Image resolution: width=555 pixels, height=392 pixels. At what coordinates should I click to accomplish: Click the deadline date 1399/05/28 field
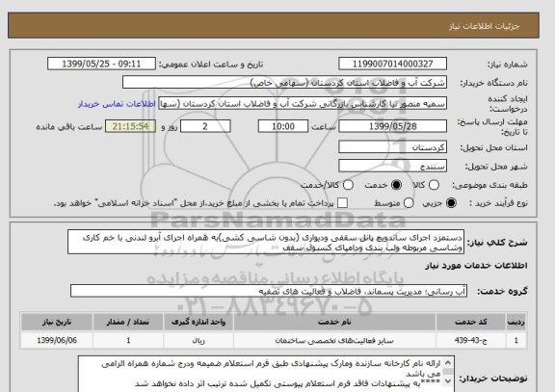[x=392, y=126]
